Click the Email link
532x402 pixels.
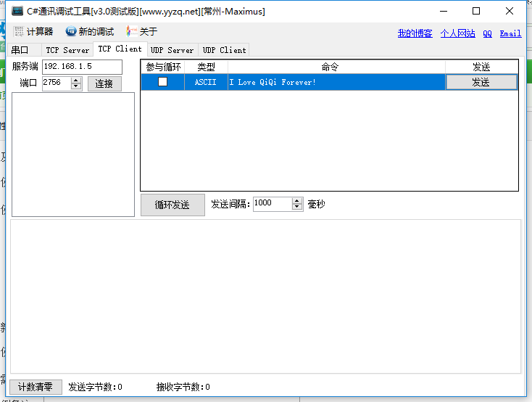point(510,33)
